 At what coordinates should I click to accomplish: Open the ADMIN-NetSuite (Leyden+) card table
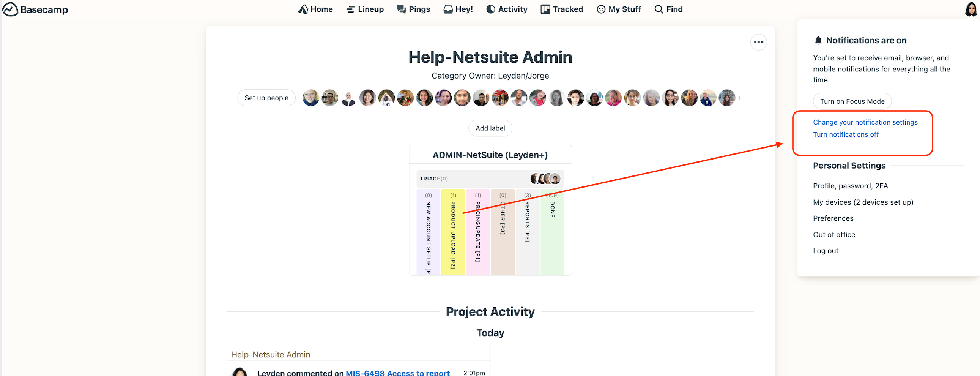tap(490, 155)
